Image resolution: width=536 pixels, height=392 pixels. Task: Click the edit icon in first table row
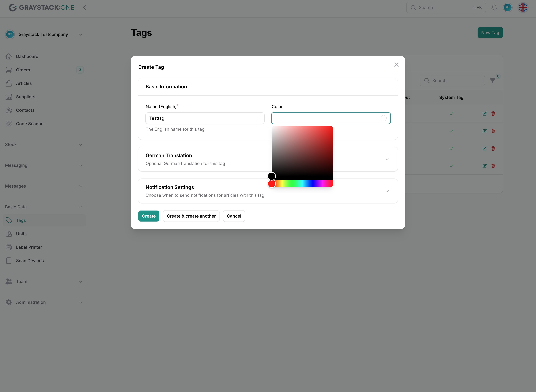[x=484, y=114]
